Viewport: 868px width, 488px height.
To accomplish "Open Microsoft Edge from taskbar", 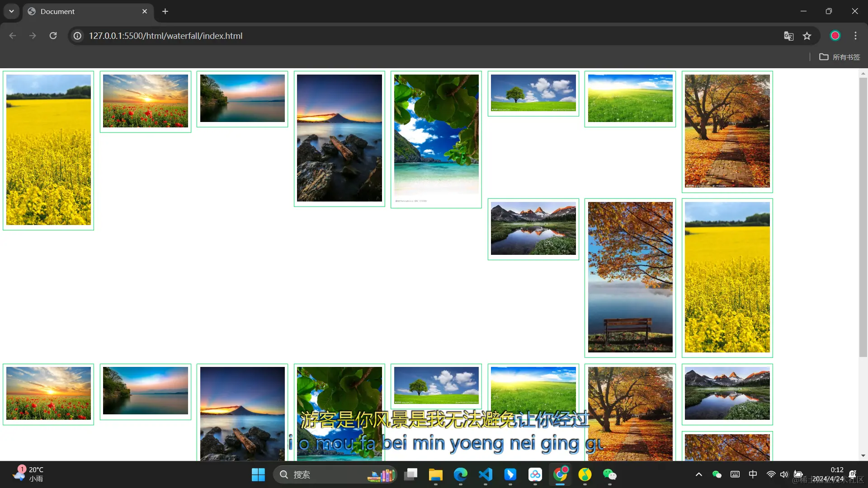I will 461,474.
